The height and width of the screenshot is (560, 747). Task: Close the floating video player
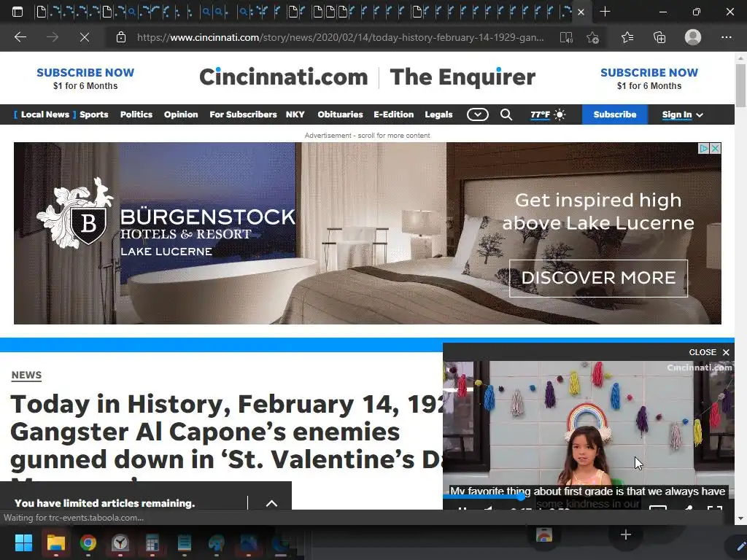pos(709,352)
